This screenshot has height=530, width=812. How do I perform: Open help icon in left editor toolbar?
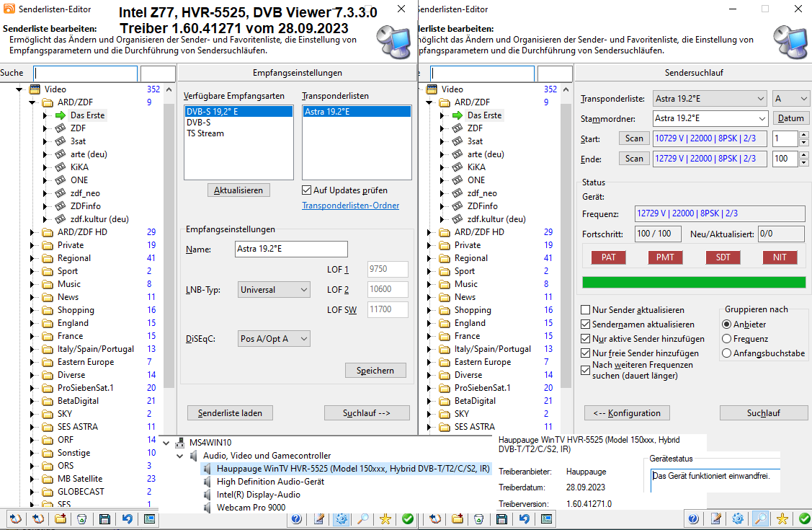click(x=296, y=518)
